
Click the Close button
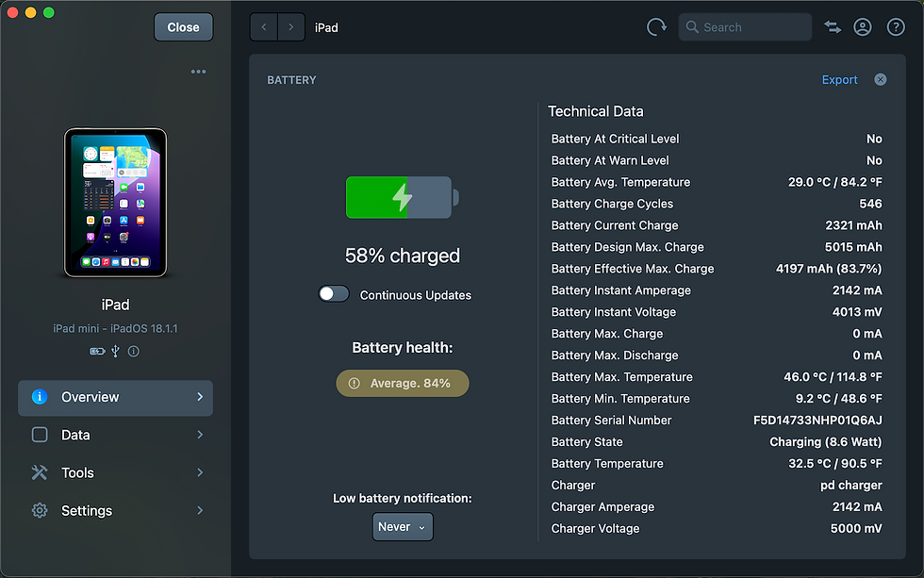(x=183, y=27)
